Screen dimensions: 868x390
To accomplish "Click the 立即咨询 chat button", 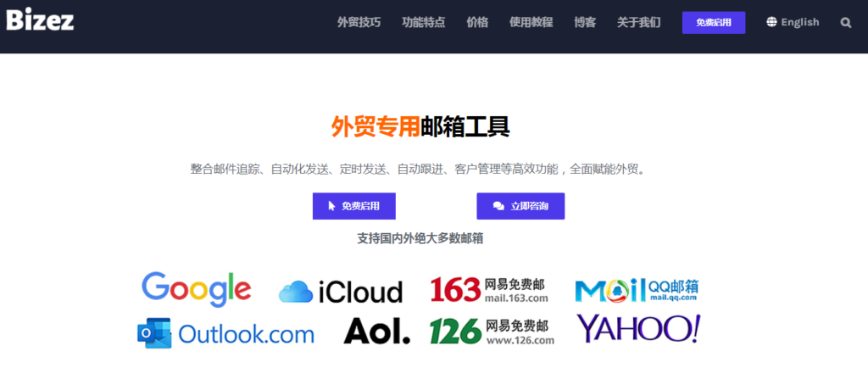I will (x=520, y=206).
